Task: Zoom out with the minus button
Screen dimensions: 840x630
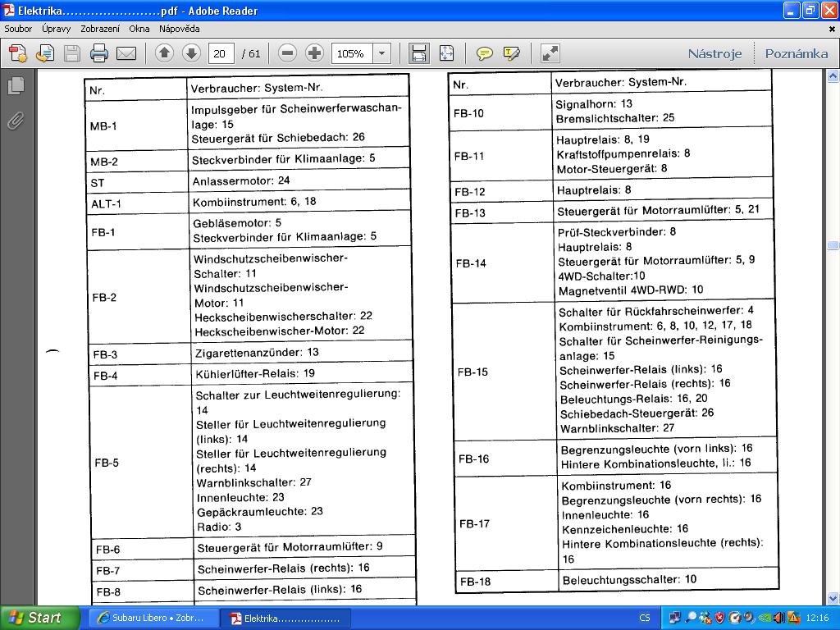Action: (x=288, y=53)
